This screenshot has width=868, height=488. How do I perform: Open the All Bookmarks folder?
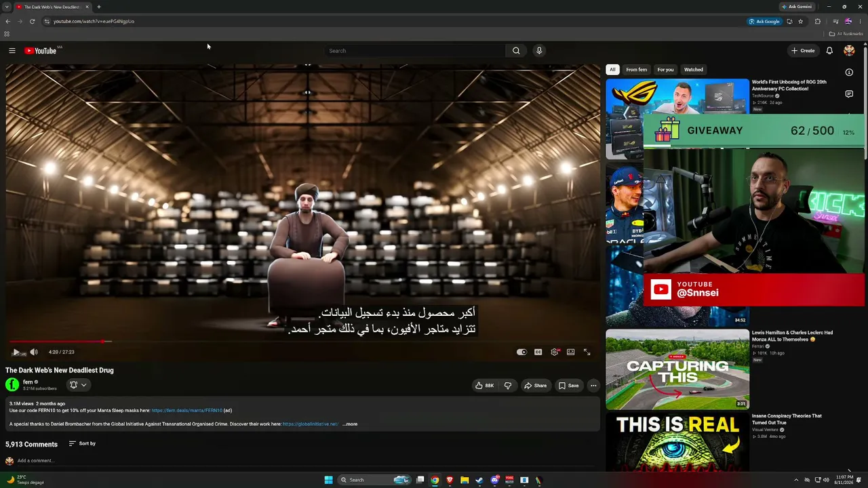point(846,34)
